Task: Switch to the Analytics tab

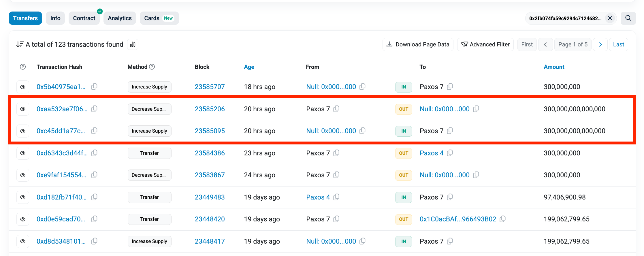Action: pyautogui.click(x=120, y=18)
